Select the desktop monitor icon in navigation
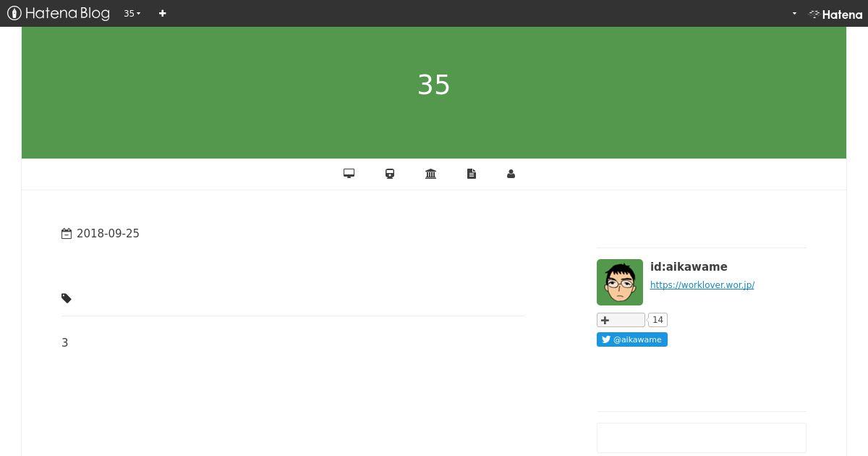The width and height of the screenshot is (868, 456). (x=349, y=174)
